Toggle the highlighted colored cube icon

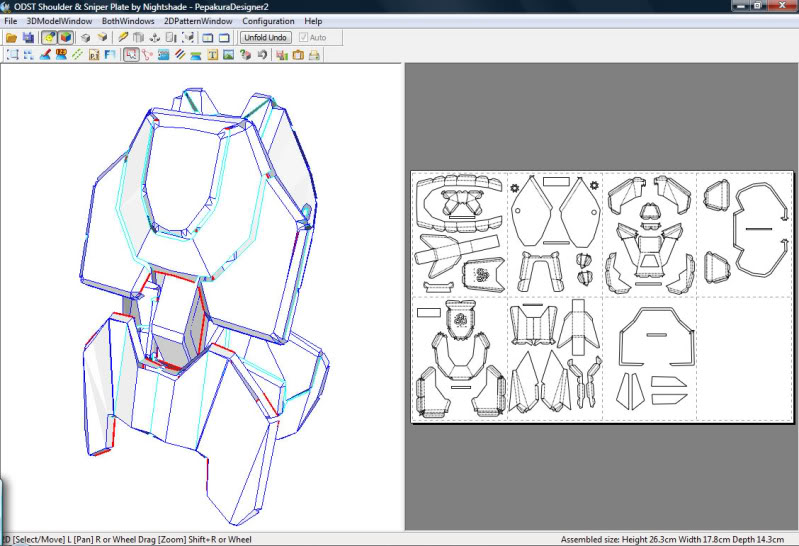pyautogui.click(x=65, y=37)
